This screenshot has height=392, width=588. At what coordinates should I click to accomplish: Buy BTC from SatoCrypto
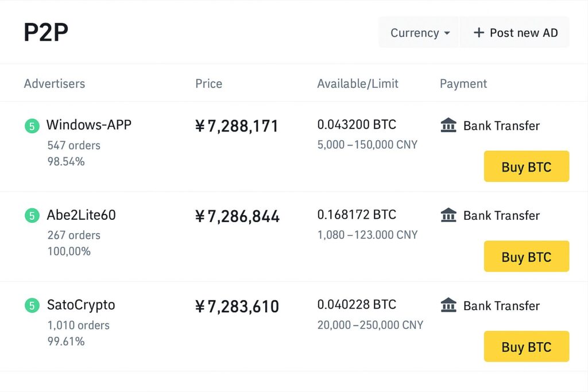coord(527,346)
